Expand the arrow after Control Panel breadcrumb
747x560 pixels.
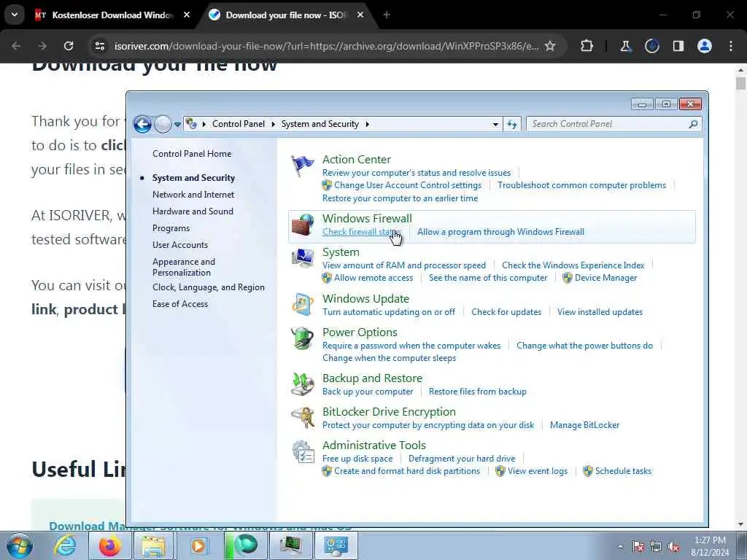[x=273, y=124]
